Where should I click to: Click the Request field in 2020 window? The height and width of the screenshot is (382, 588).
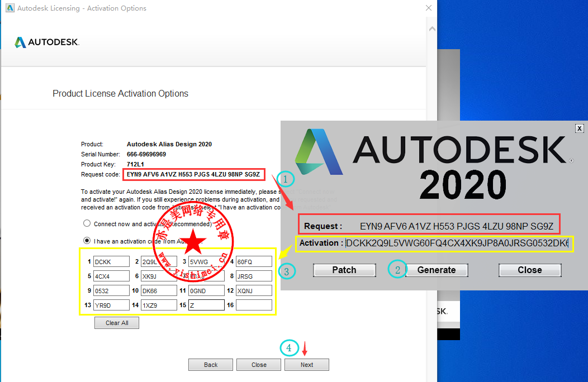[457, 226]
